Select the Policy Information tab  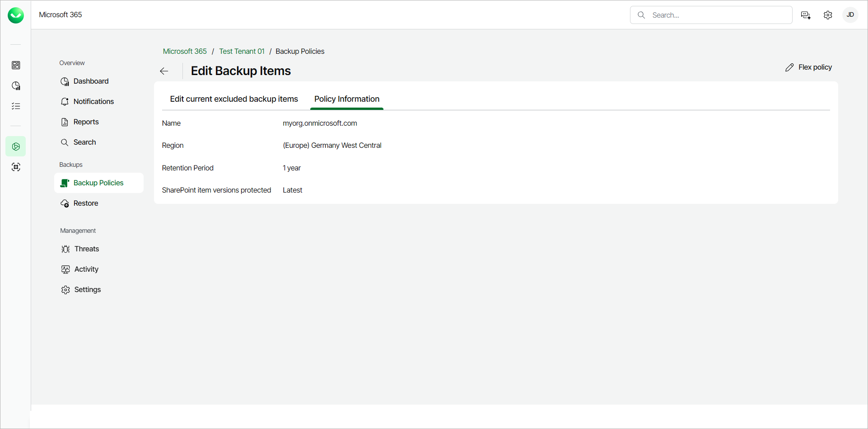coord(347,99)
